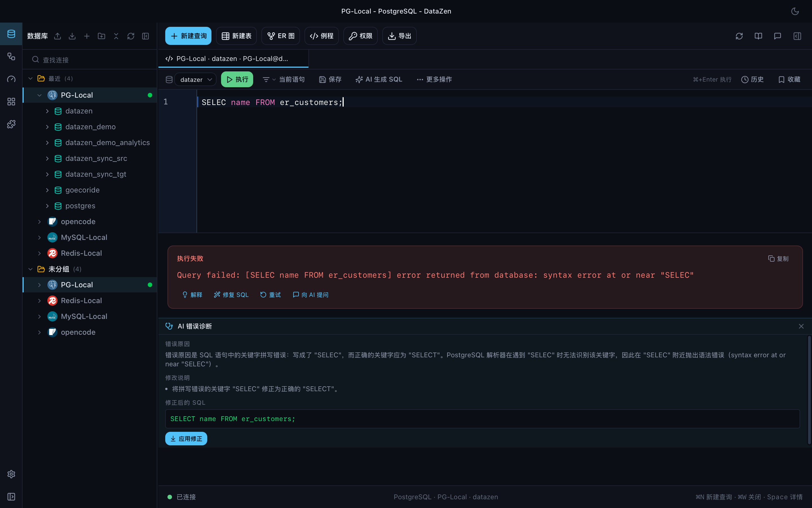Click 新建查询 button
The width and height of the screenshot is (812, 508).
188,36
